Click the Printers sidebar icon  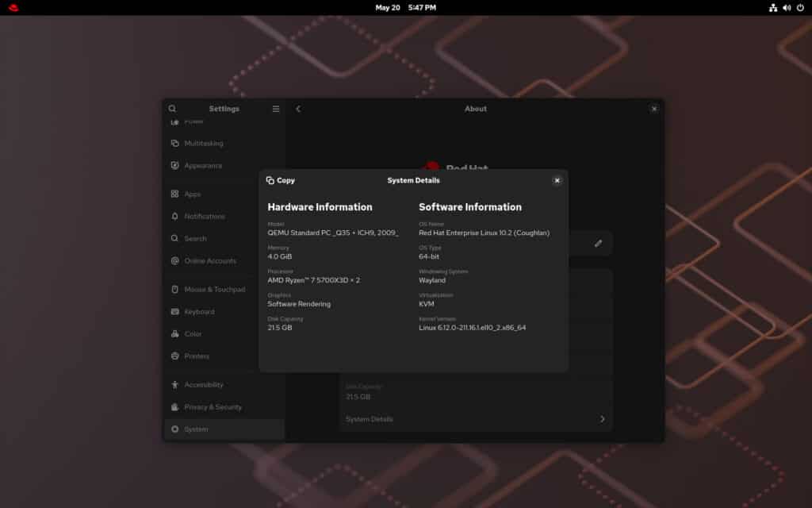tap(175, 356)
